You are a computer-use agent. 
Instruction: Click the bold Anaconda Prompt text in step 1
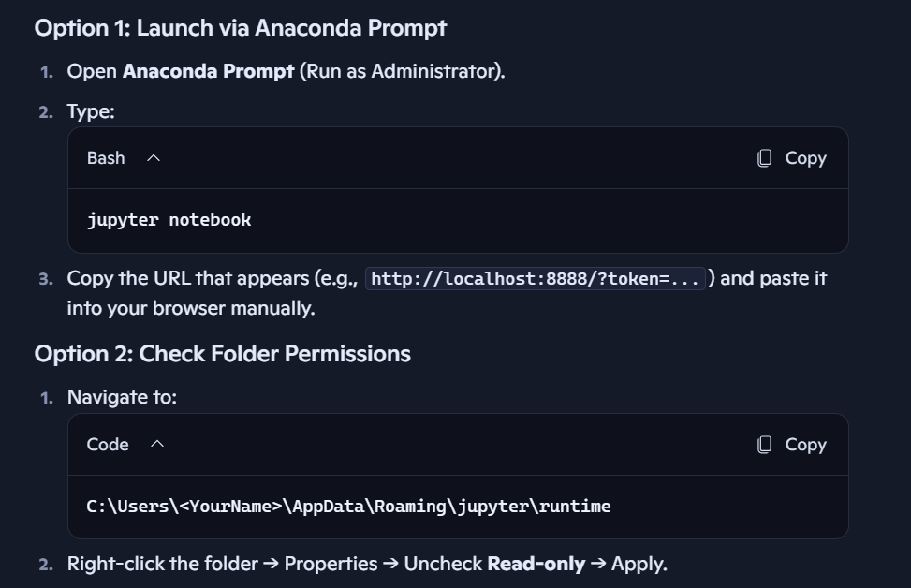click(x=208, y=71)
